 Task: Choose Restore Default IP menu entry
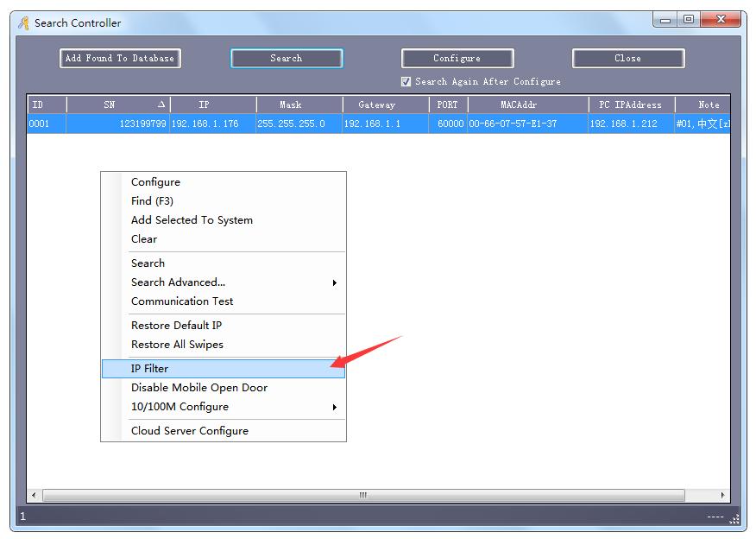click(176, 326)
